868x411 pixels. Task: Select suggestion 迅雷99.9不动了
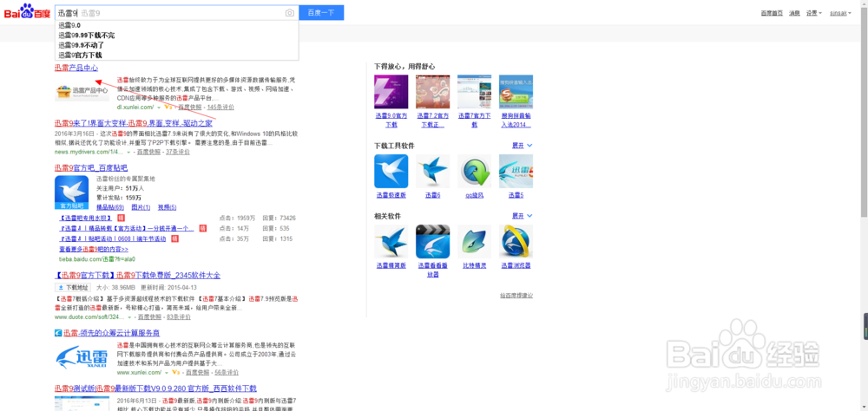[81, 45]
